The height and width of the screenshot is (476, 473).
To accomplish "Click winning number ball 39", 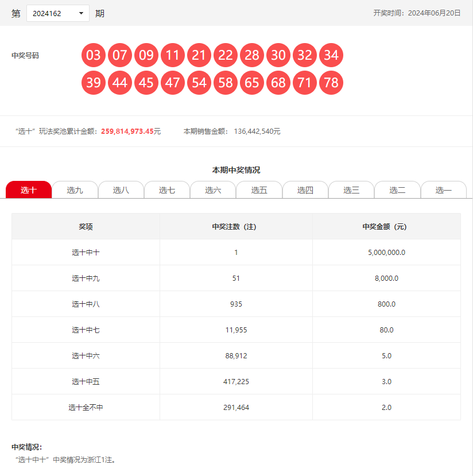I will 94,83.
